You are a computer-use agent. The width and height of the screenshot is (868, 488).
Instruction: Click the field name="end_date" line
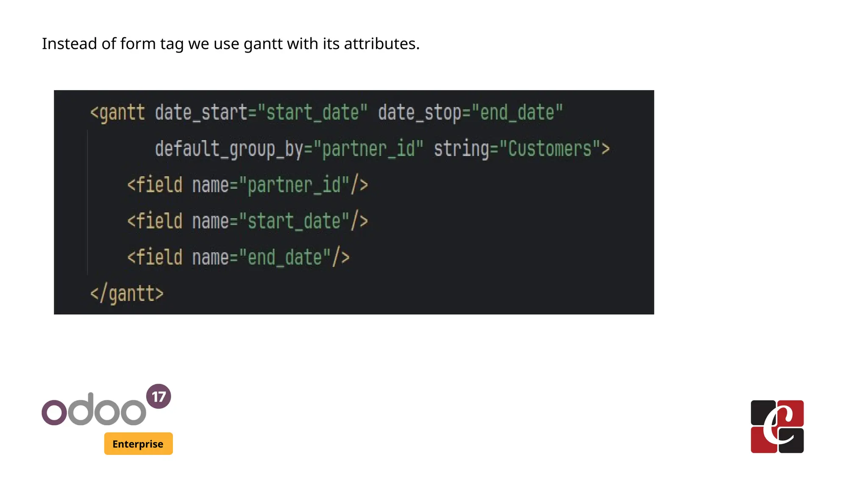239,258
